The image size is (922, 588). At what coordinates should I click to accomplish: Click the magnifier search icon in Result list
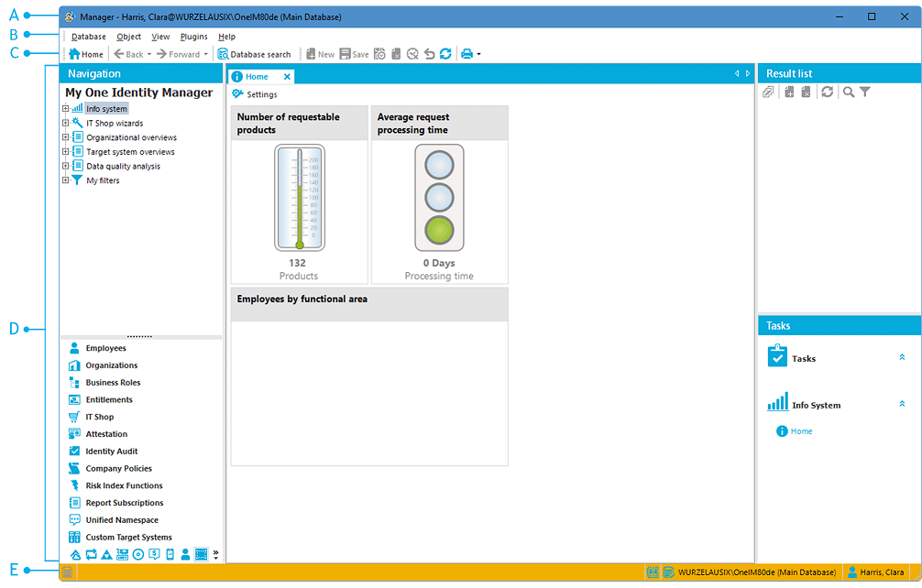coord(849,93)
